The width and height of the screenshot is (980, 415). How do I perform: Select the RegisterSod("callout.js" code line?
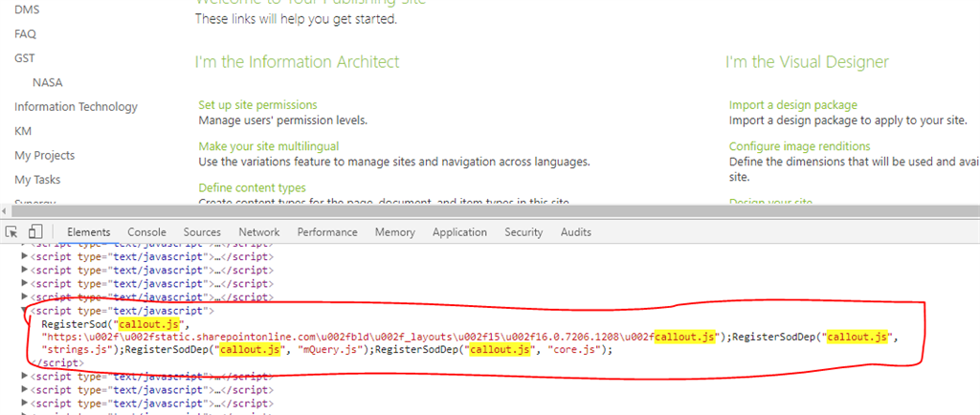[x=115, y=324]
